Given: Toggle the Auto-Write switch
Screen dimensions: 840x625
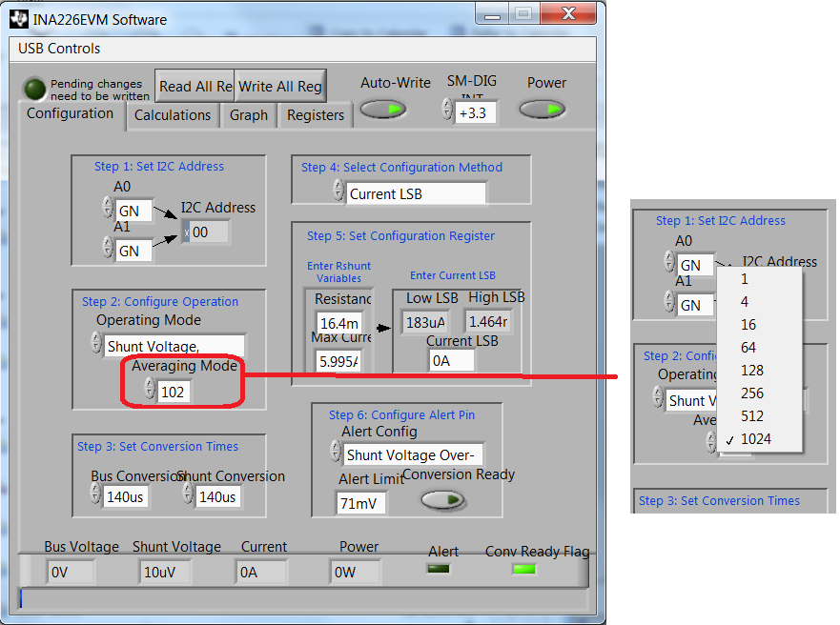Looking at the screenshot, I should tap(382, 110).
